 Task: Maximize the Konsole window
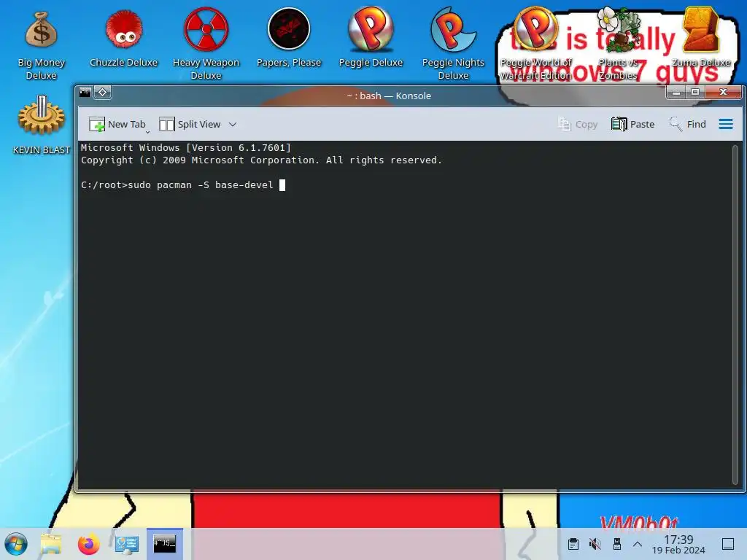pos(695,92)
